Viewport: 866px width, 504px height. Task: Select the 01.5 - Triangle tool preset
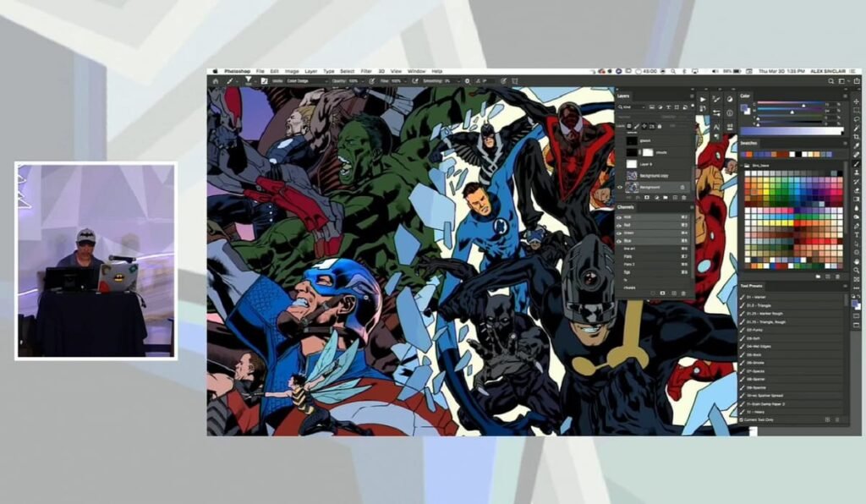pyautogui.click(x=761, y=304)
